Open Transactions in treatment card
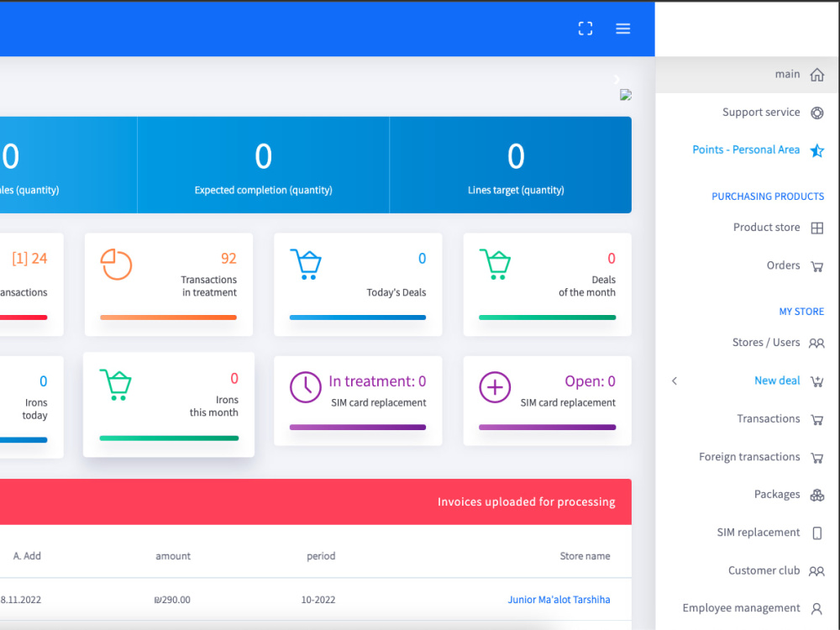 [169, 285]
